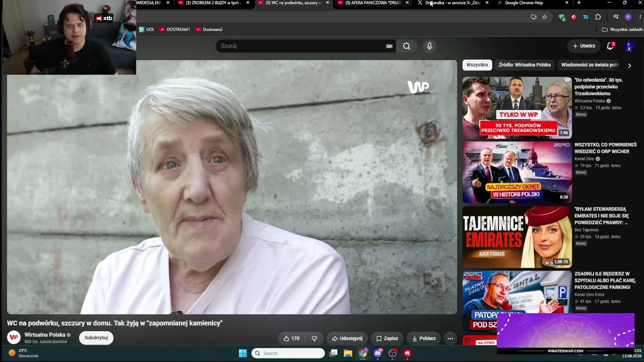Screen dimensions: 644x362
Task: Close the Google Chrome Help tab
Action: (567, 3)
